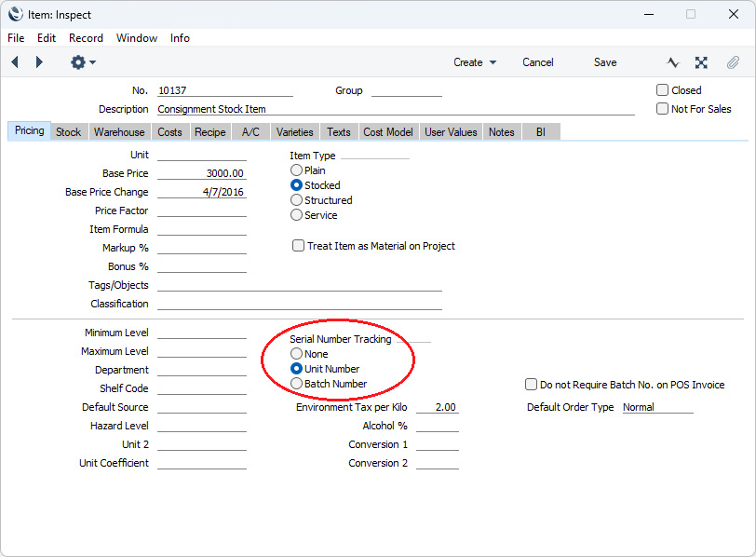Click the Bonus % field
756x557 pixels.
(202, 266)
